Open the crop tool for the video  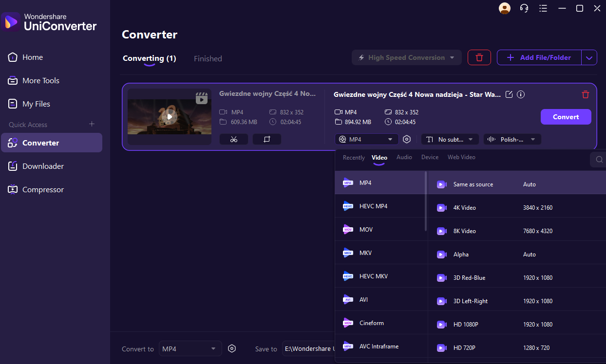point(267,139)
